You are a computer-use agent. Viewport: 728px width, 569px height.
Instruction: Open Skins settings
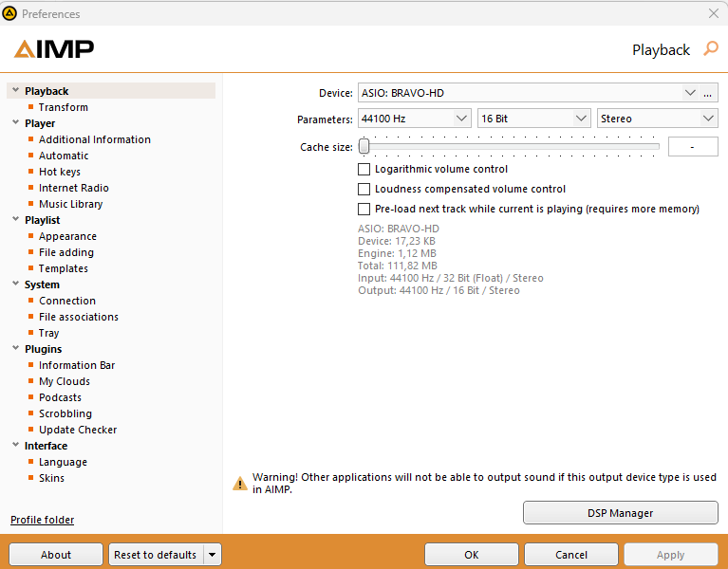click(51, 478)
